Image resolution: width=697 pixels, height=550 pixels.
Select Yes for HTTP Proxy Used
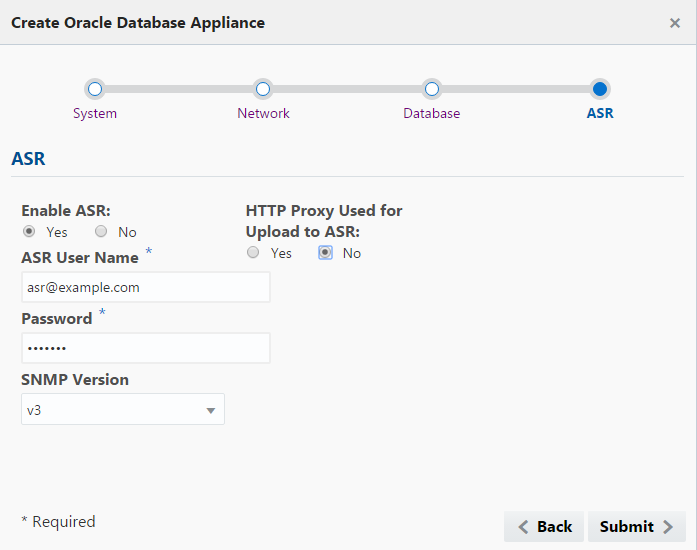point(253,253)
